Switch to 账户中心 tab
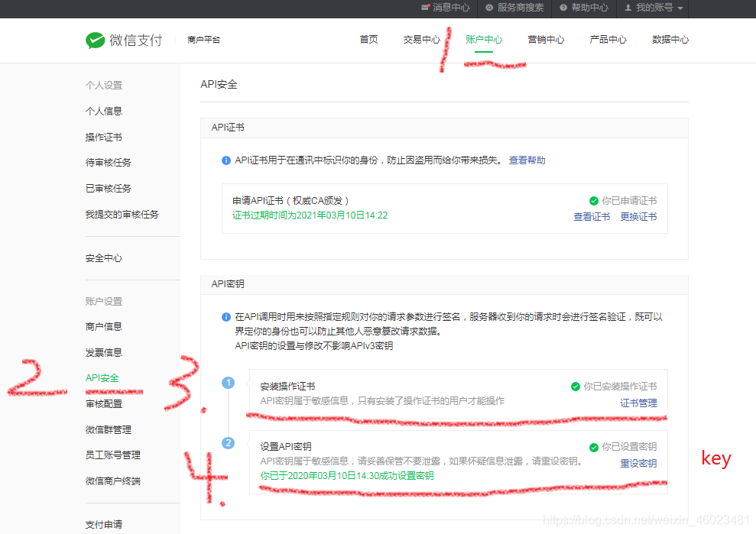Image resolution: width=756 pixels, height=534 pixels. pos(484,40)
